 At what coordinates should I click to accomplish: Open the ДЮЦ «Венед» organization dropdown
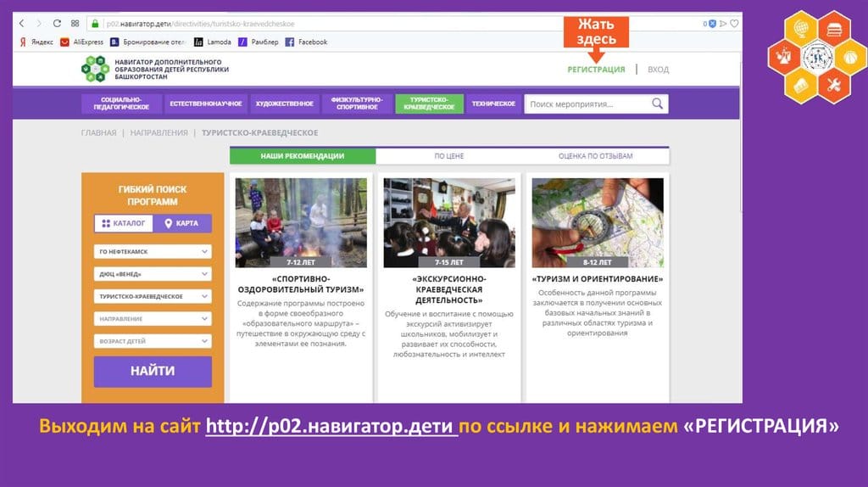coord(153,274)
